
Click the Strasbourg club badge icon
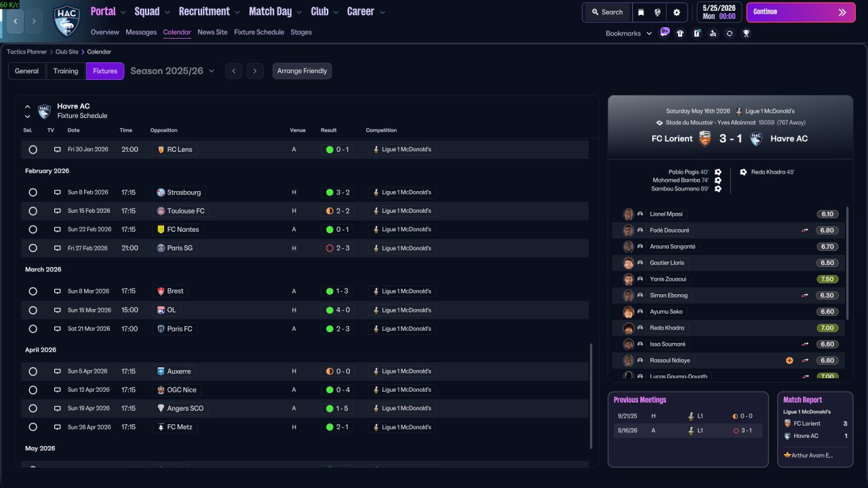[161, 192]
